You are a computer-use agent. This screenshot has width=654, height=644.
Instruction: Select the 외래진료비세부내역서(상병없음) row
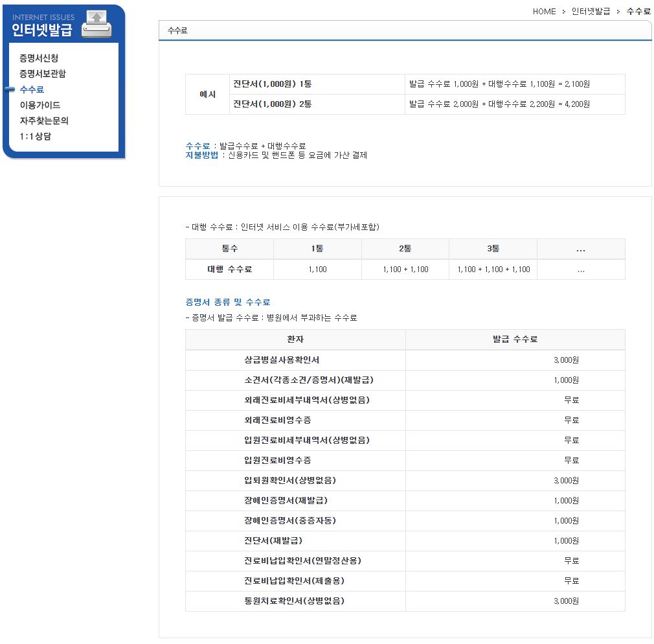coord(405,400)
